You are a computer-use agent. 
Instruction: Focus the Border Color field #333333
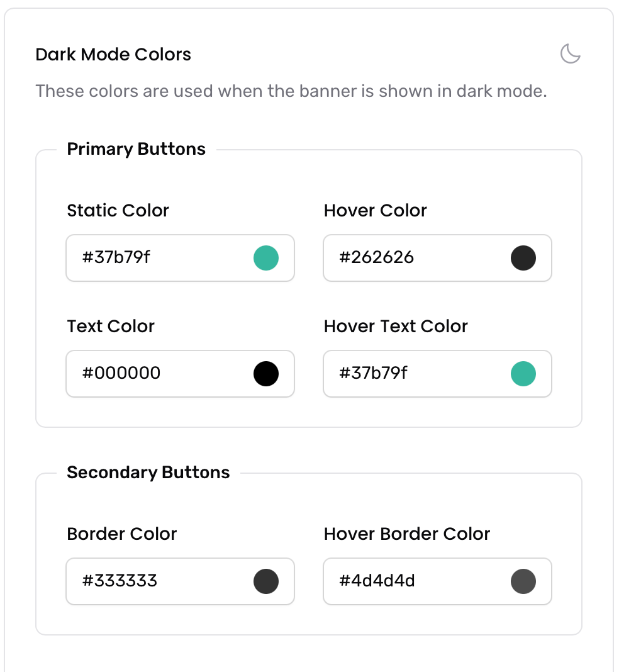180,581
